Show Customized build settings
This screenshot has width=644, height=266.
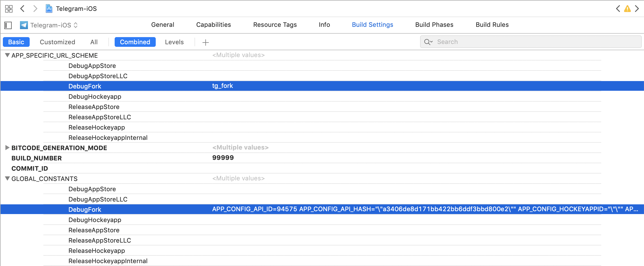point(57,42)
